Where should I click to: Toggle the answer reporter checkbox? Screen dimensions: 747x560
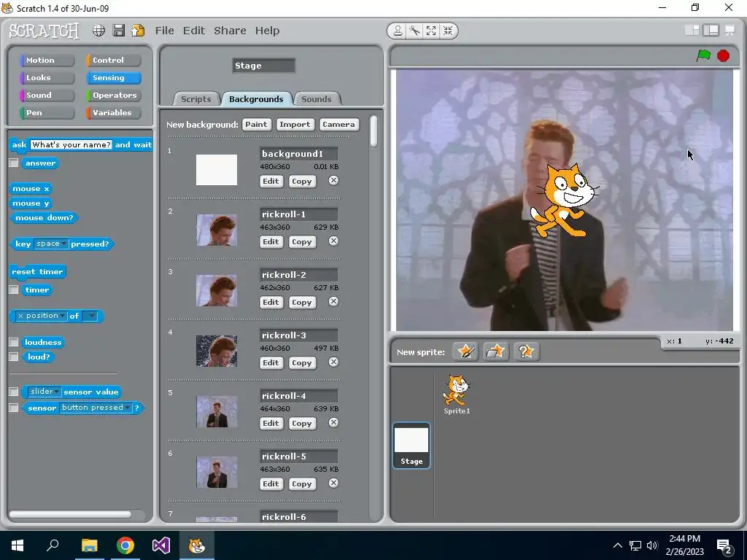[14, 163]
